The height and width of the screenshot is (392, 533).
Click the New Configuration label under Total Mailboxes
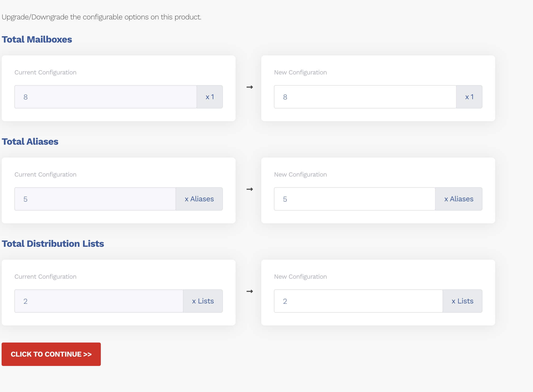[300, 72]
